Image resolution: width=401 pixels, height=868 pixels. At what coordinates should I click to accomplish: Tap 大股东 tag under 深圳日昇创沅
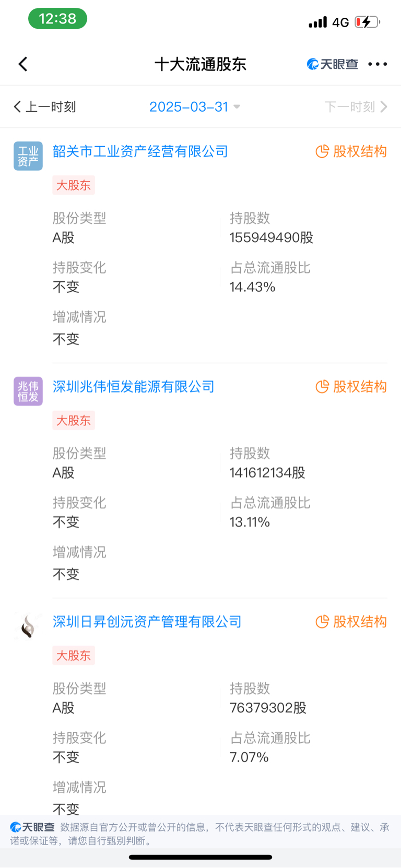74,656
